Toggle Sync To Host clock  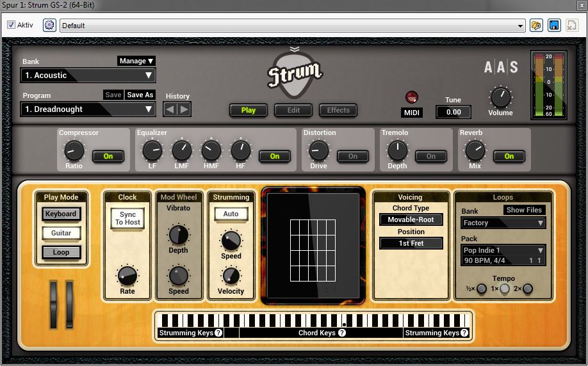tap(127, 218)
